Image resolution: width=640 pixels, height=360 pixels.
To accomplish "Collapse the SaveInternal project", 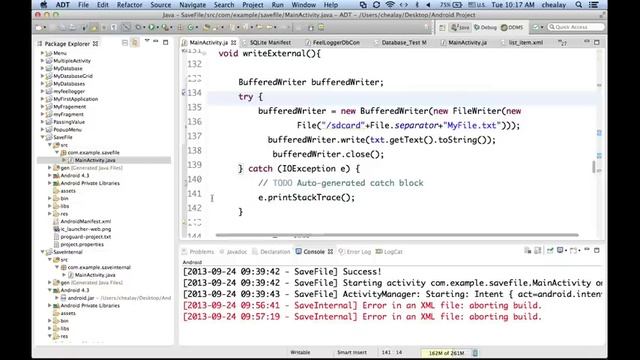I will coord(42,252).
